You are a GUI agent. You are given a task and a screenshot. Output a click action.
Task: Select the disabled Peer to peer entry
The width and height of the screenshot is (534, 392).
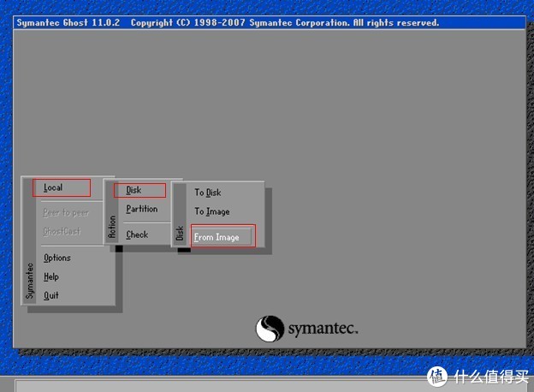(66, 212)
